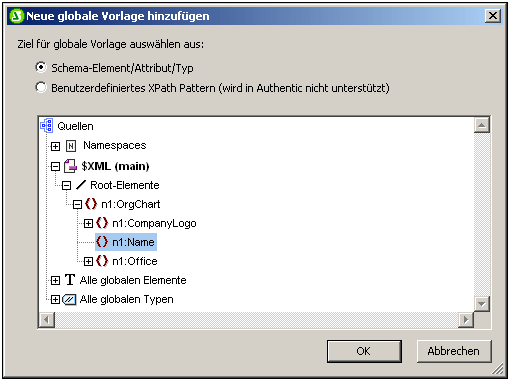Image resolution: width=510 pixels, height=381 pixels.
Task: Select Benutzerdefiniertes XPath Pattern radio option
Action: [x=41, y=87]
